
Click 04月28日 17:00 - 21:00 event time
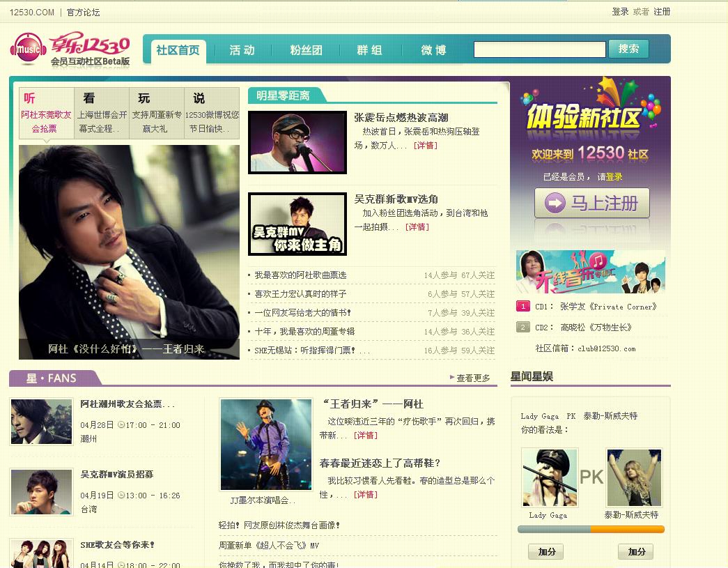[130, 425]
